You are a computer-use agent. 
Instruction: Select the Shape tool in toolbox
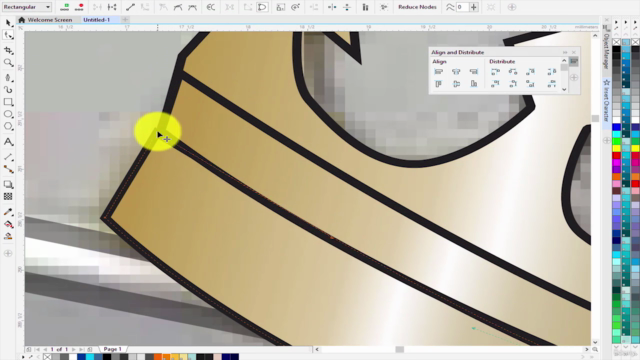click(8, 36)
